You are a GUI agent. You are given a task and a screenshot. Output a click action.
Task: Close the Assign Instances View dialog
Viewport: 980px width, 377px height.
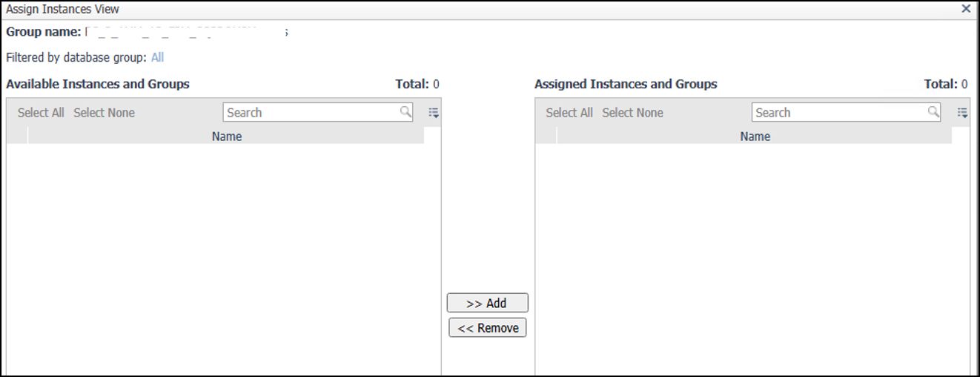point(966,9)
